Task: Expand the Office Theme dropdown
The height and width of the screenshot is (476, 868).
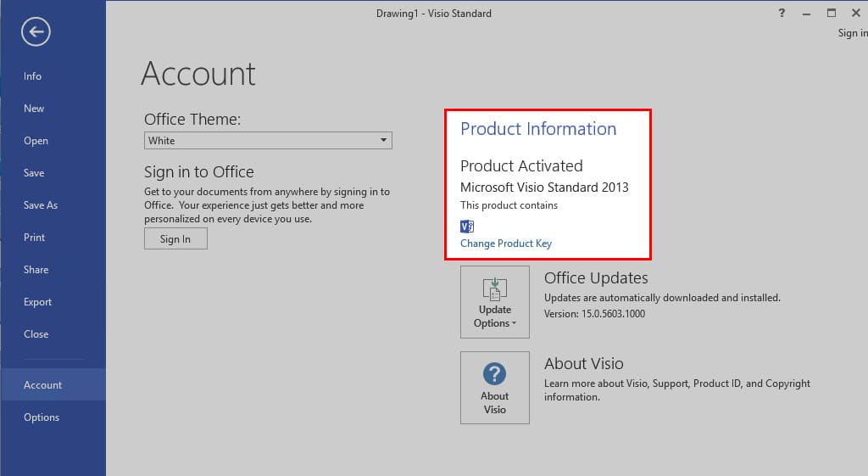Action: click(x=268, y=140)
